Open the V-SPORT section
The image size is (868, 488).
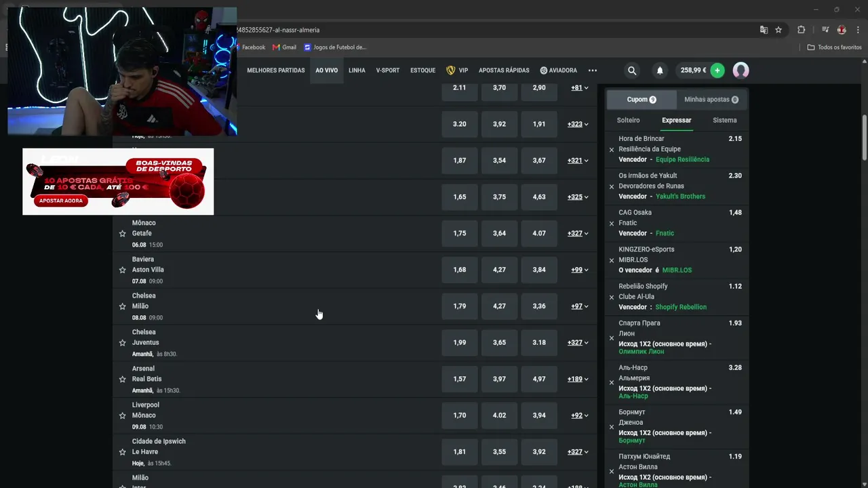388,70
